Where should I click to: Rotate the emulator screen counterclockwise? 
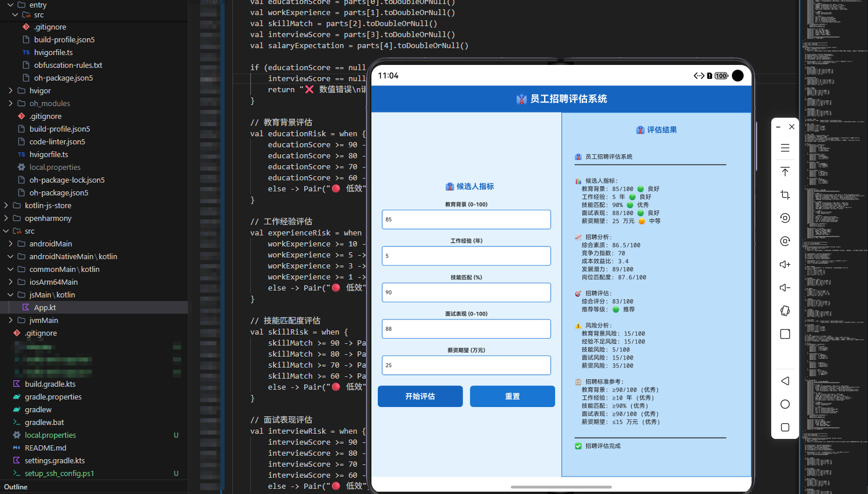[x=785, y=218]
